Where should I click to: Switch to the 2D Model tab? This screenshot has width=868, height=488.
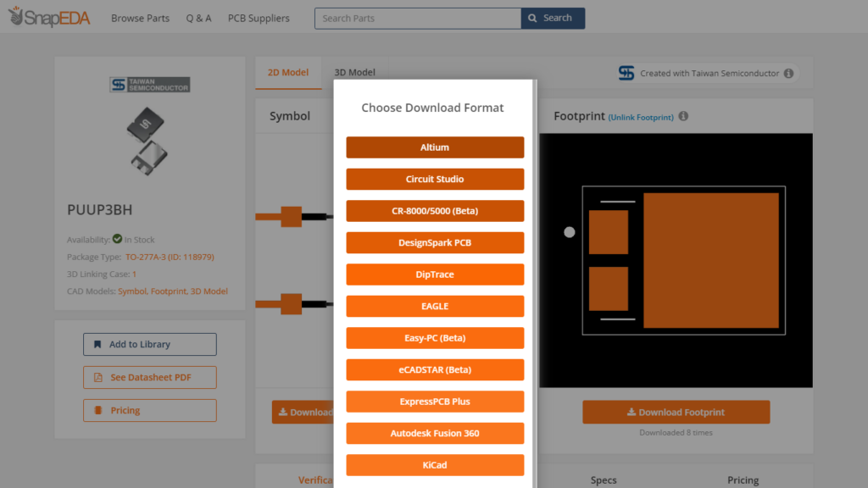pos(288,73)
